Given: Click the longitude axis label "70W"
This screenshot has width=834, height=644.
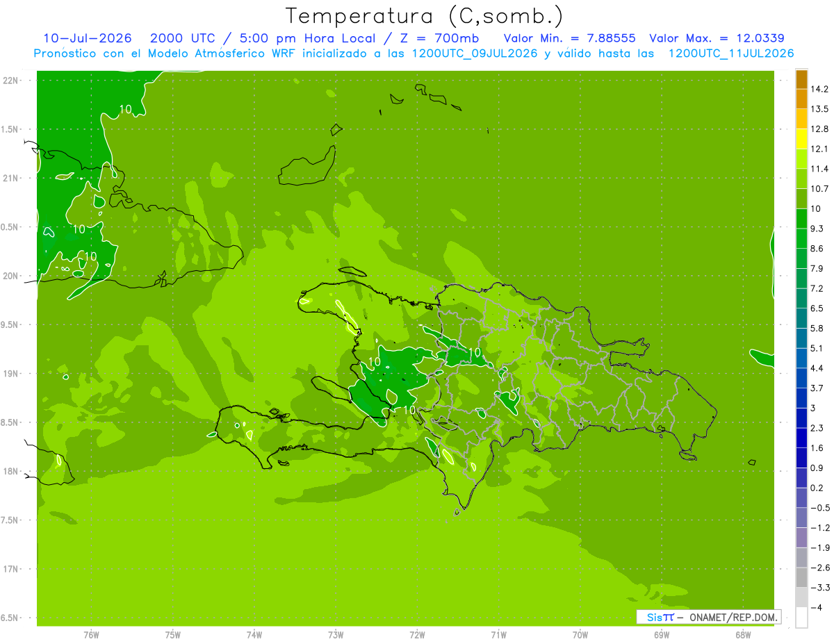Looking at the screenshot, I should tap(580, 635).
